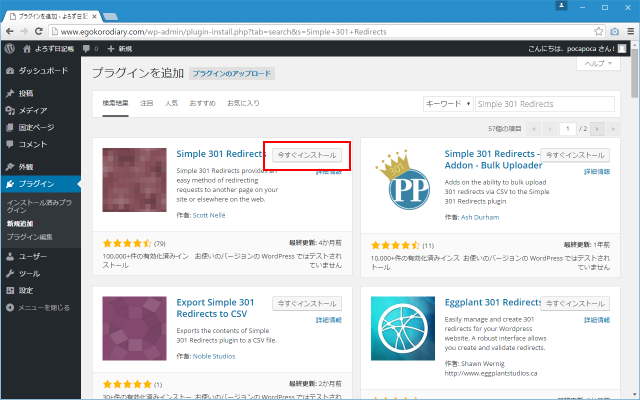Click + 新規 in the admin bar
Viewport: 640px width, 400px height.
click(118, 47)
